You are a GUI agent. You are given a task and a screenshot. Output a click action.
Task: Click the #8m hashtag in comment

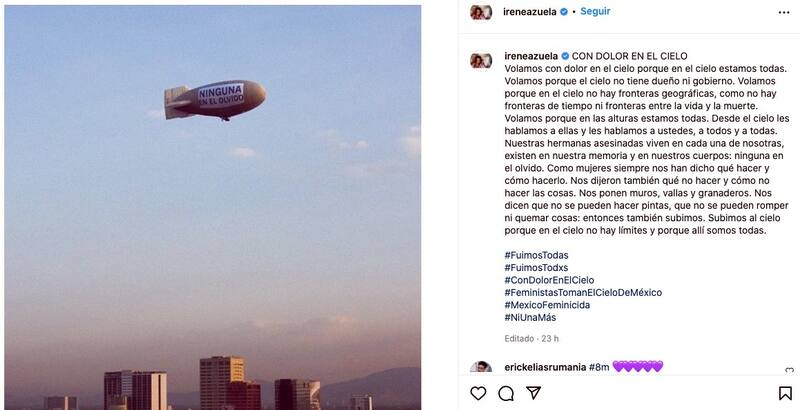[598, 367]
